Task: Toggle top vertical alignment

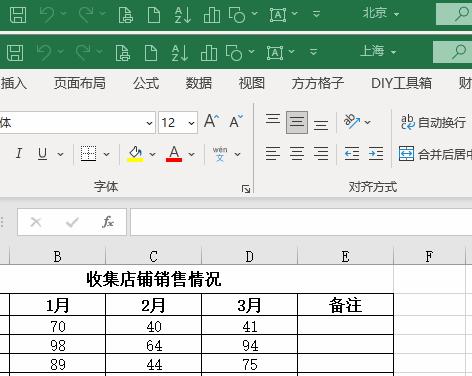Action: coord(273,120)
